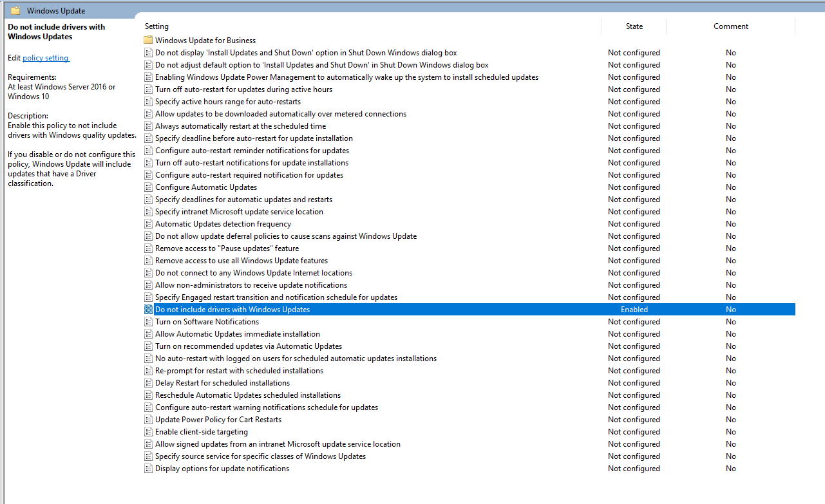Select 'Re-prompt for restart with scheduled installations'
The image size is (825, 504).
coord(239,371)
